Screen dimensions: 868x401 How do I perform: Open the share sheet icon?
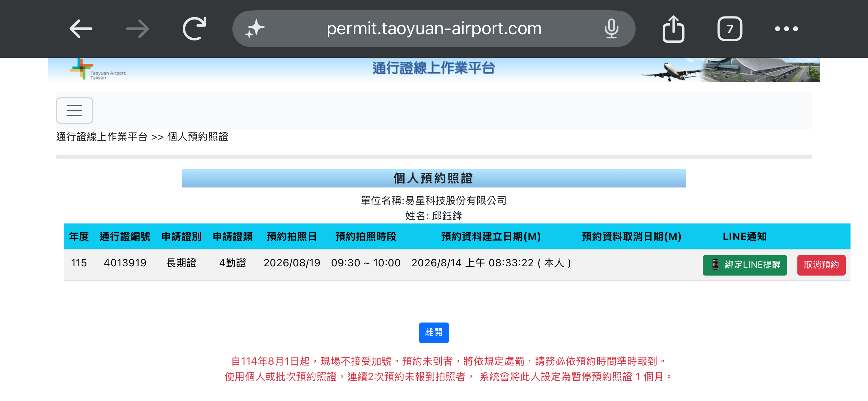click(673, 29)
